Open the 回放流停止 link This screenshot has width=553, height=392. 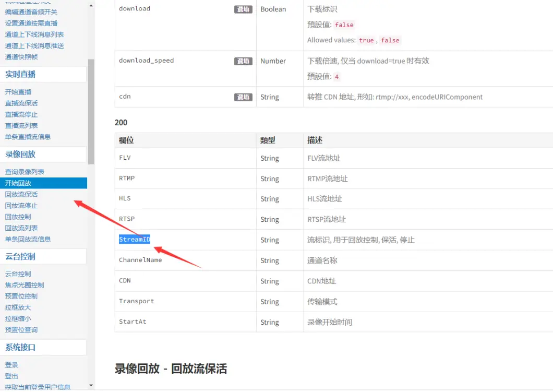tap(21, 206)
